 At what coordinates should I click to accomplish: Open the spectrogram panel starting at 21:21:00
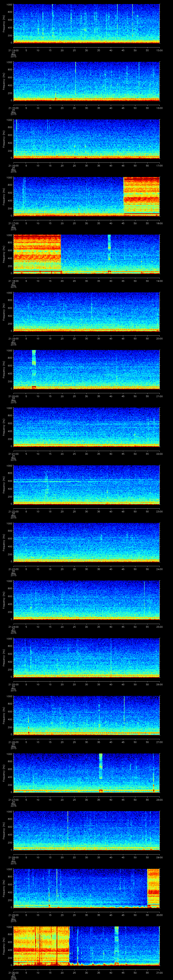pyautogui.click(x=86, y=427)
